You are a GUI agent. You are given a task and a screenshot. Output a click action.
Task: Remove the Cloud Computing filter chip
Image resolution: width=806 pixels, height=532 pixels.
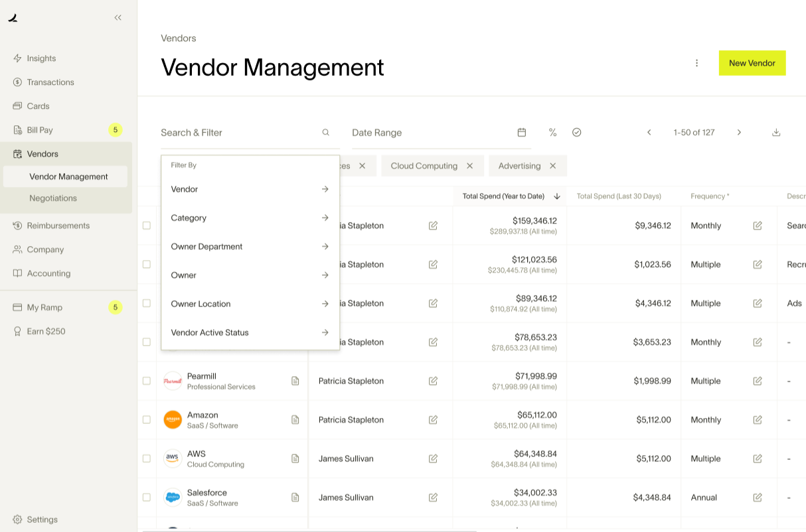click(x=470, y=166)
